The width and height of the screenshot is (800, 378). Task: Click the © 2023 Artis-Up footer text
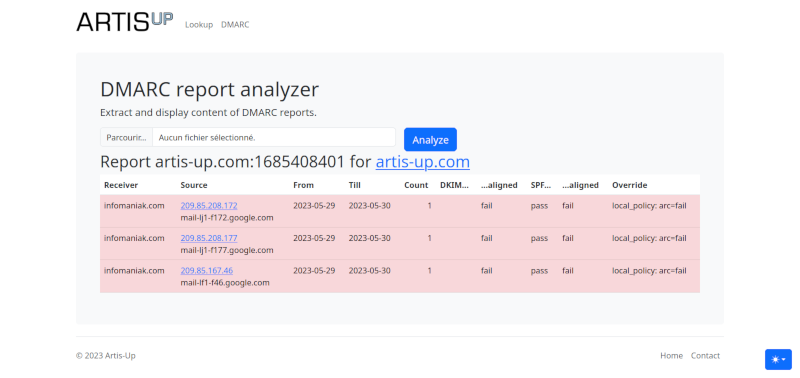106,356
